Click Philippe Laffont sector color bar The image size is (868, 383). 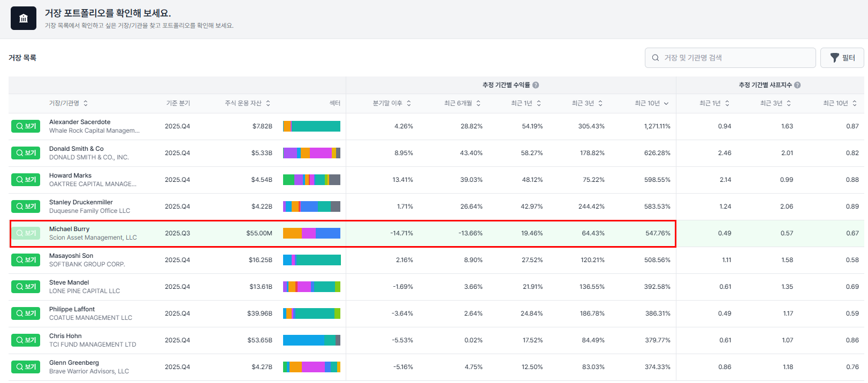tap(311, 313)
